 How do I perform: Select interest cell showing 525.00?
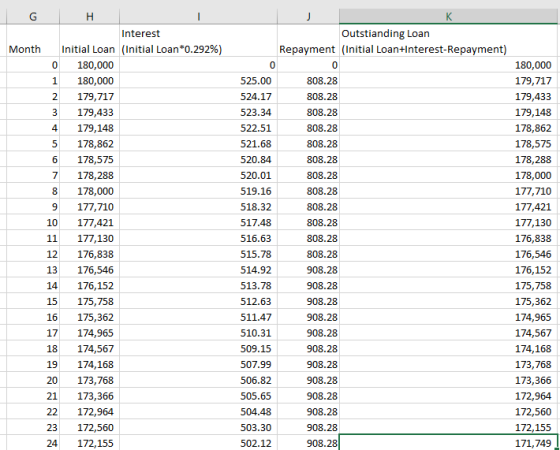click(x=198, y=81)
